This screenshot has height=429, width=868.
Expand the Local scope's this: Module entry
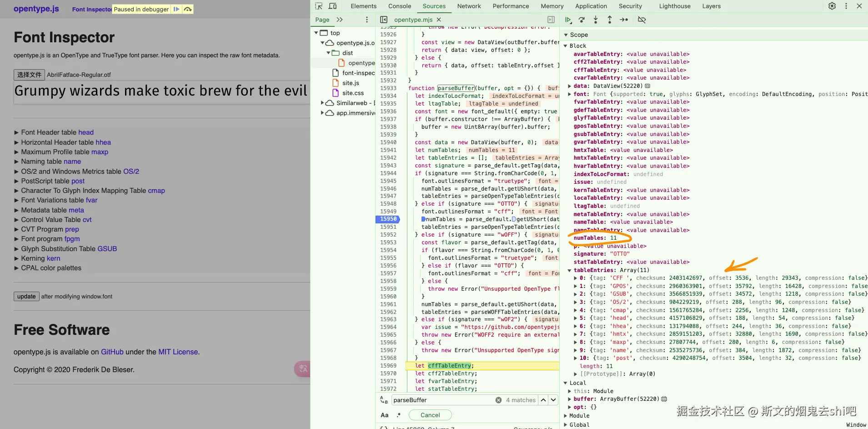tap(570, 391)
